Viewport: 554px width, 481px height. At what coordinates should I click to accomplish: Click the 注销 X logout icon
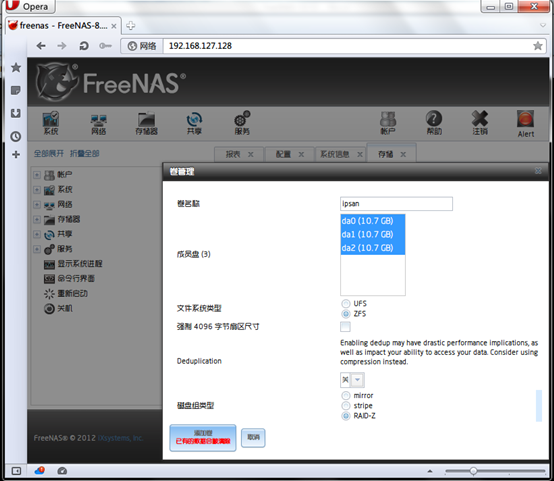(x=480, y=123)
